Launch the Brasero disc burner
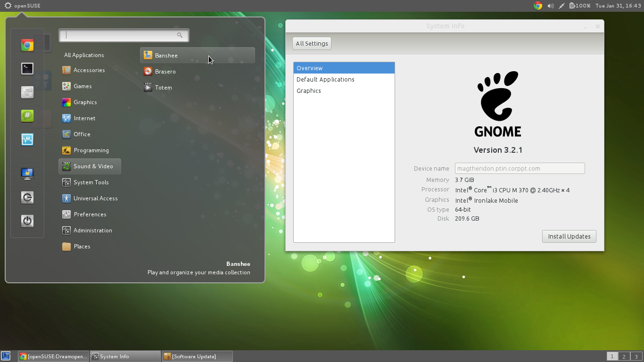This screenshot has height=362, width=644. [165, 72]
